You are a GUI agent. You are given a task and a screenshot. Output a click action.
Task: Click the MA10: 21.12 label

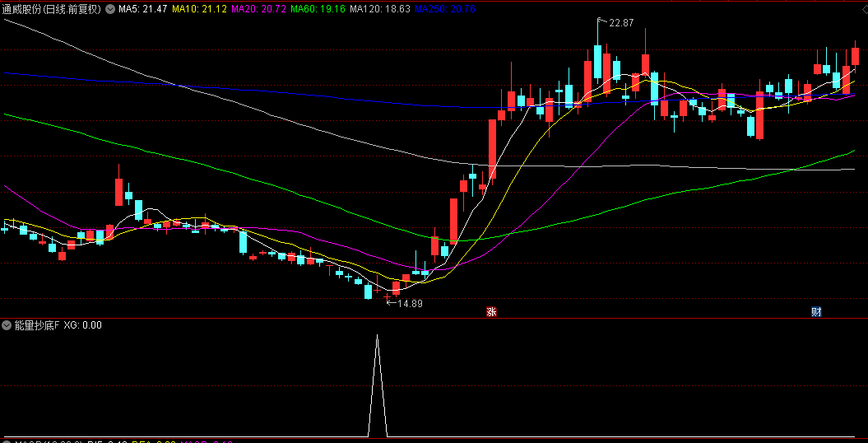199,9
